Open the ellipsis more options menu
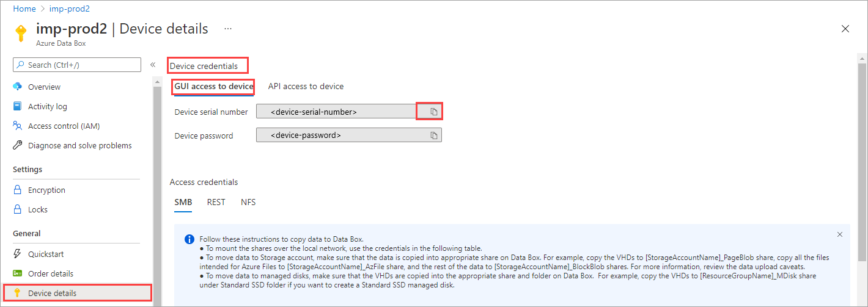This screenshot has height=307, width=868. pos(228,29)
